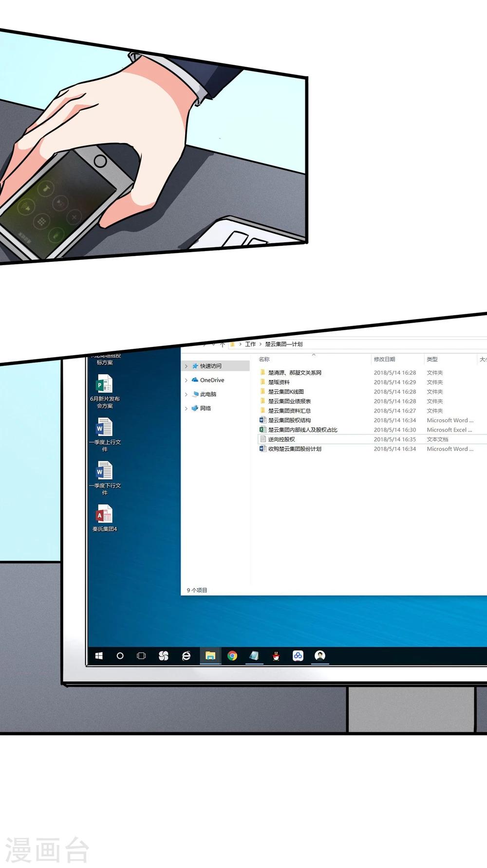Click the Internet Explorer taskbar icon
Image resolution: width=487 pixels, height=868 pixels.
[x=186, y=656]
